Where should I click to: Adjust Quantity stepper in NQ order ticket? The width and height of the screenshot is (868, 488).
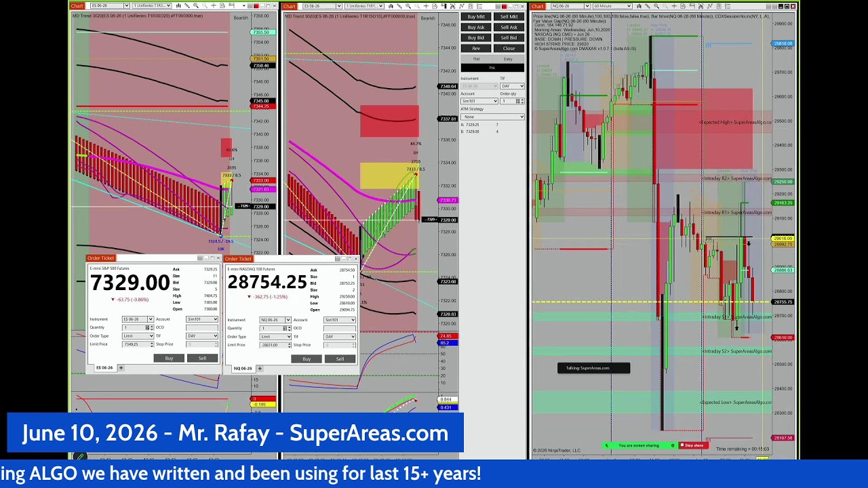coord(290,328)
